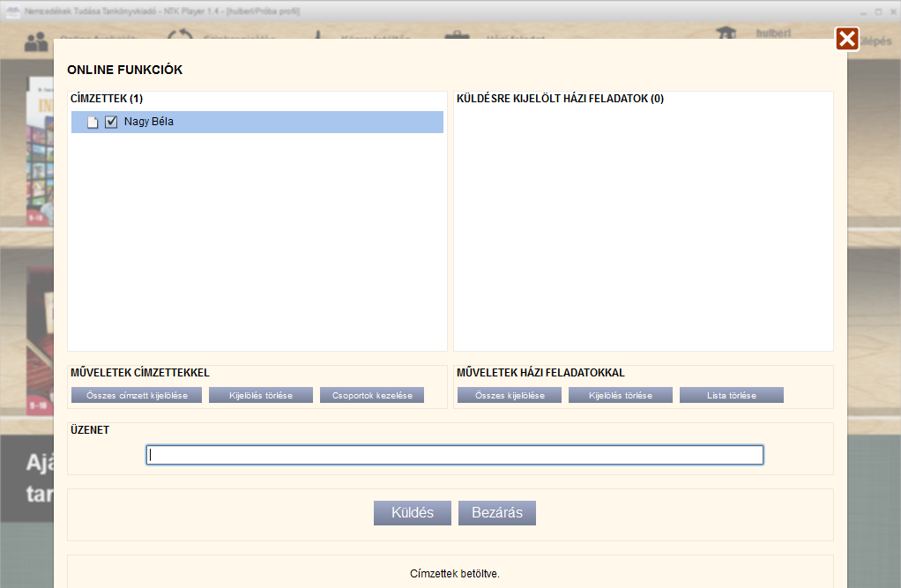This screenshot has width=901, height=588.
Task: Focus the Üzenet message input field
Action: 455,455
